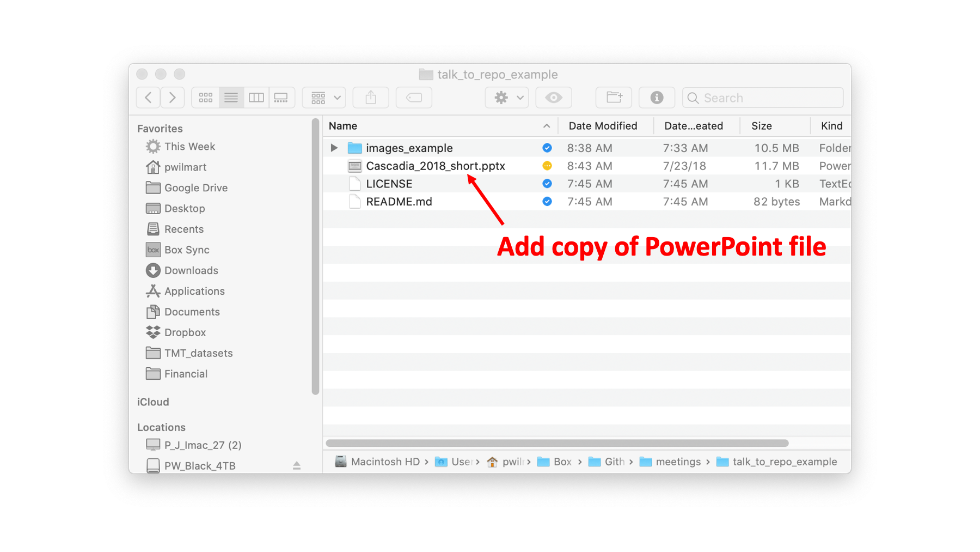Image resolution: width=980 pixels, height=552 pixels.
Task: Click sync status badge for images_example
Action: pos(547,148)
